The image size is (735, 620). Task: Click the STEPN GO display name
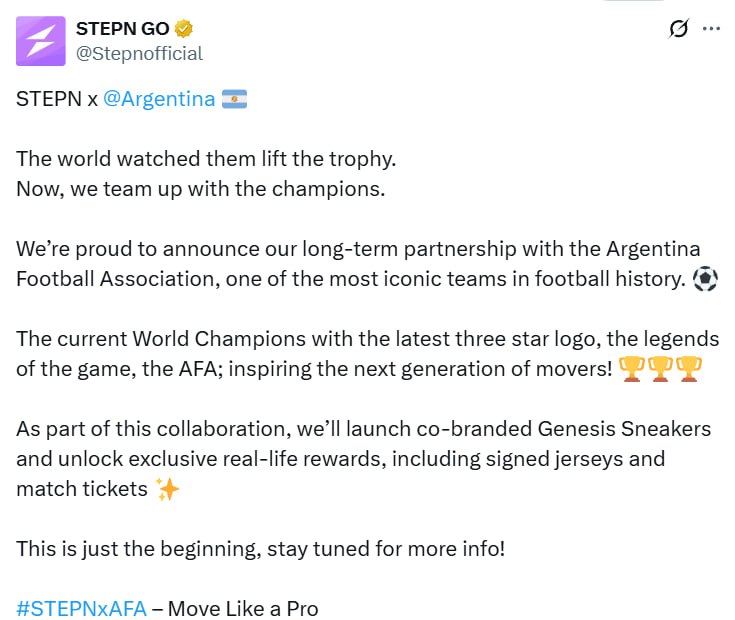pos(122,29)
